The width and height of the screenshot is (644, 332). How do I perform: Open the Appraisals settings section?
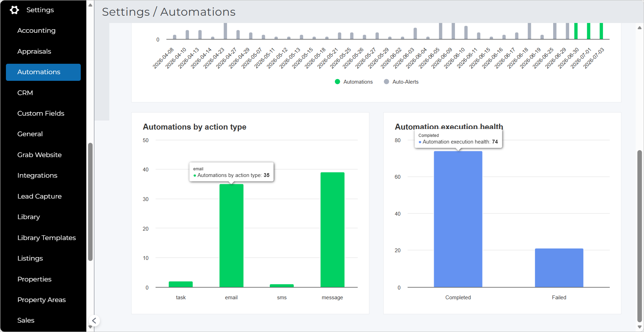(x=34, y=52)
